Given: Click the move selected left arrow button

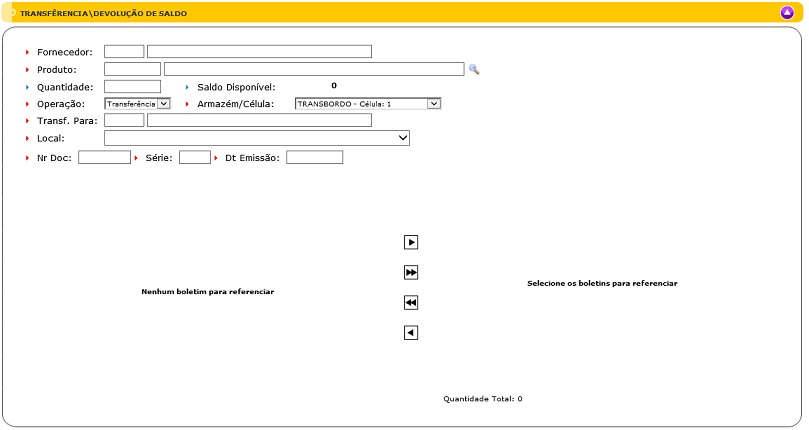Looking at the screenshot, I should click(411, 332).
